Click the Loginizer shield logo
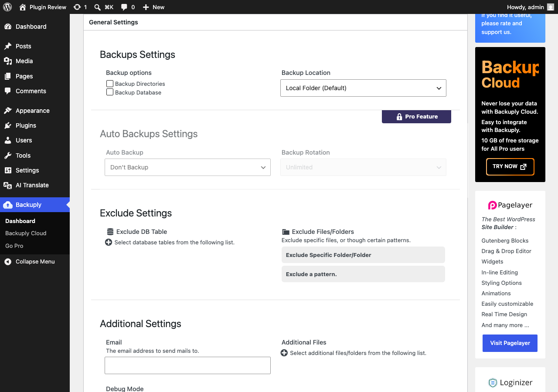 pos(493,383)
